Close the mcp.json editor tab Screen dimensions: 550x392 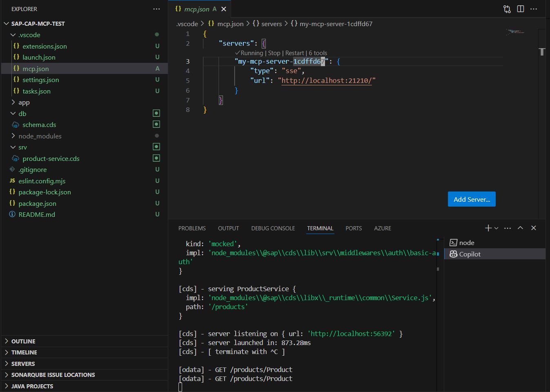point(224,9)
